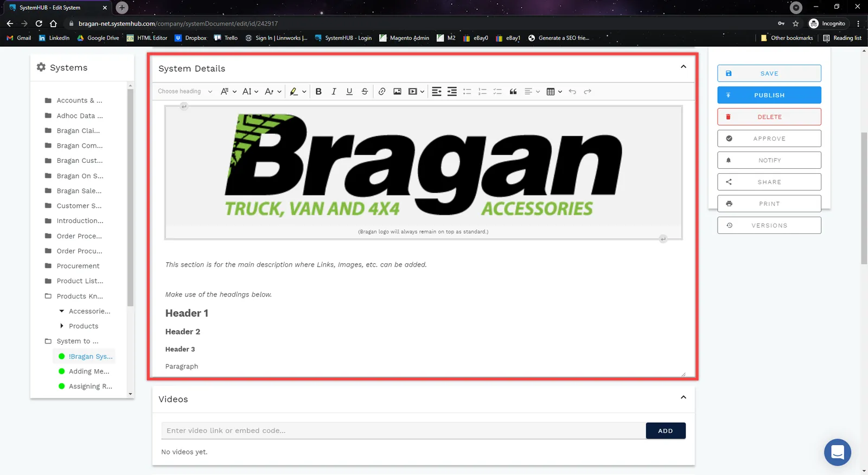The height and width of the screenshot is (475, 868).
Task: Click the Systems gear icon
Action: click(41, 67)
